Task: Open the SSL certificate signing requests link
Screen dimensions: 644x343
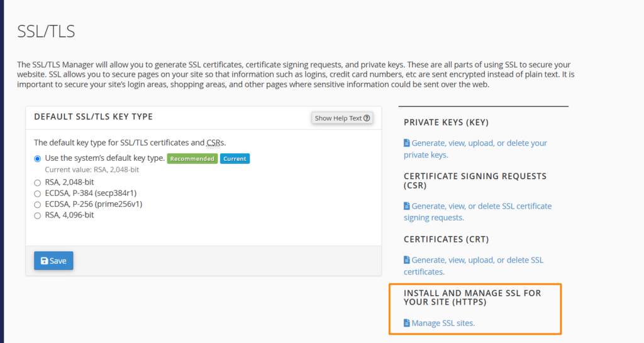Action: click(480, 206)
